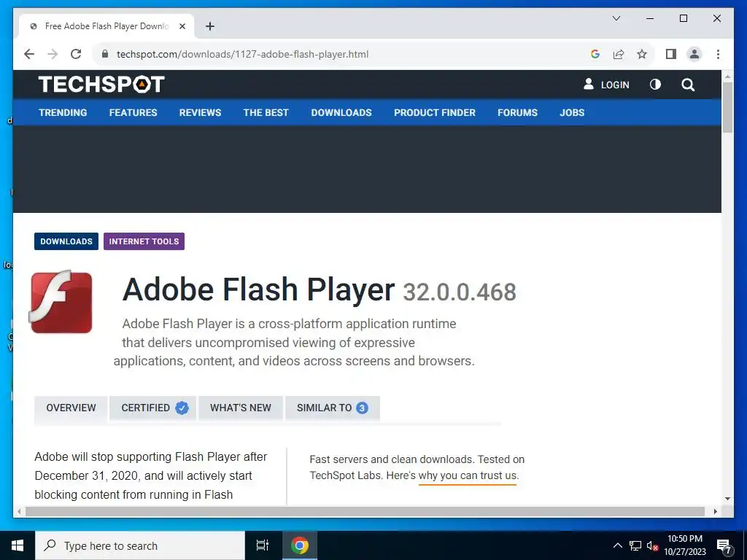Click the purple INTERNET TOOLS tag
Screen dimensions: 747x560
(144, 241)
